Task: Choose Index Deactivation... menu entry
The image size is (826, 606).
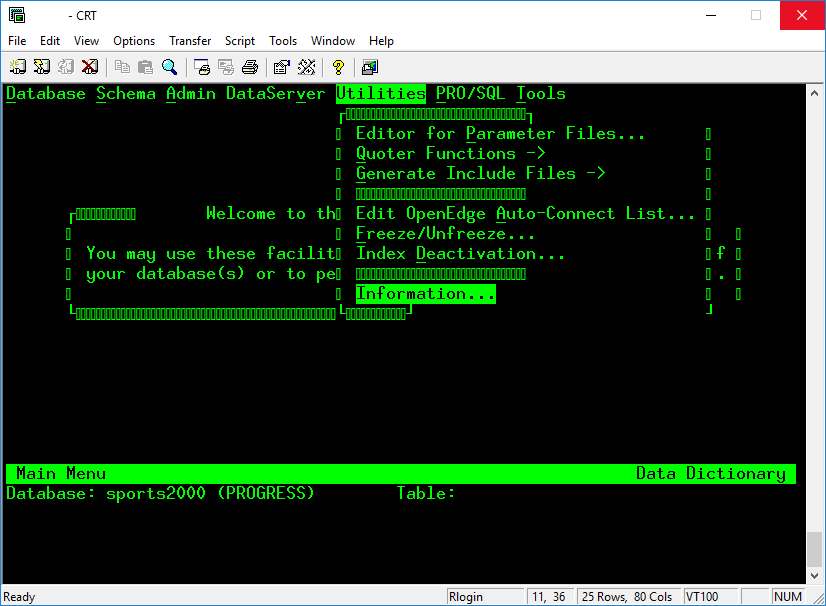Action: [x=460, y=254]
